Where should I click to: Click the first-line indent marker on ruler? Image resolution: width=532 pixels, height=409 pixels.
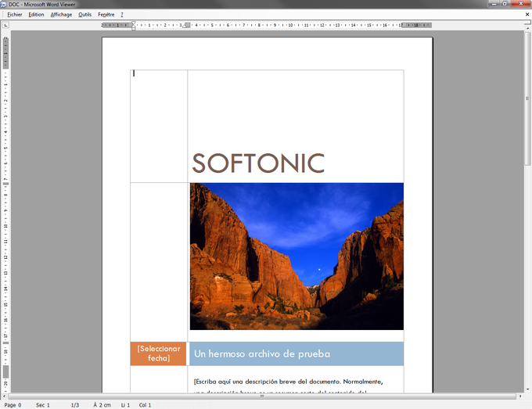click(134, 23)
